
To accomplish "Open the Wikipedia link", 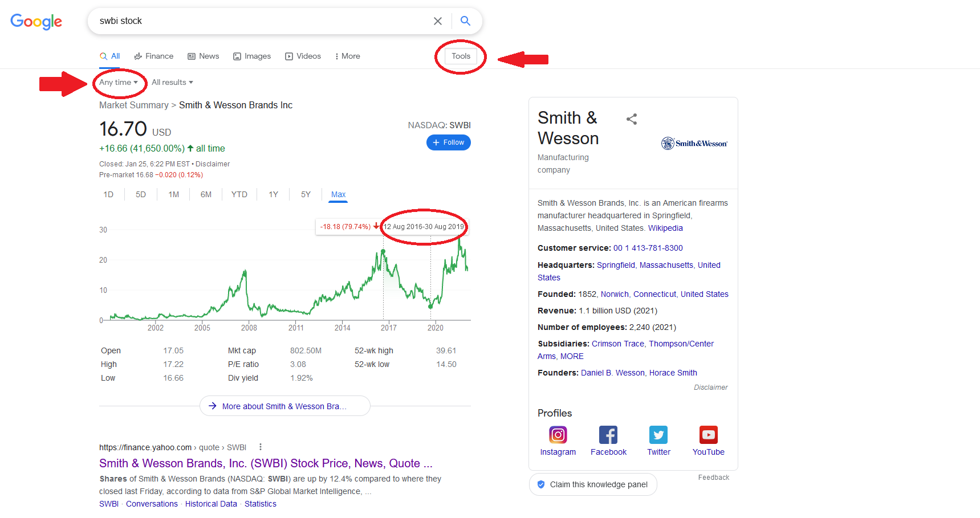I will coord(665,228).
